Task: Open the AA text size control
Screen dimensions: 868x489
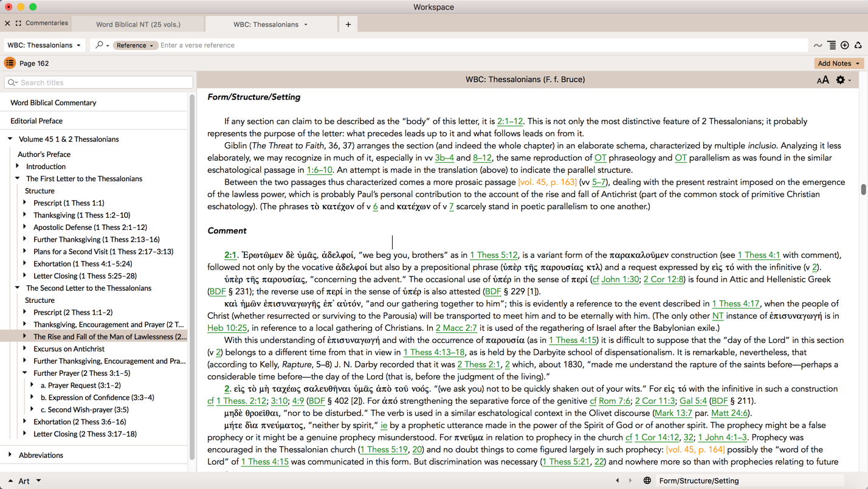Action: [x=822, y=80]
